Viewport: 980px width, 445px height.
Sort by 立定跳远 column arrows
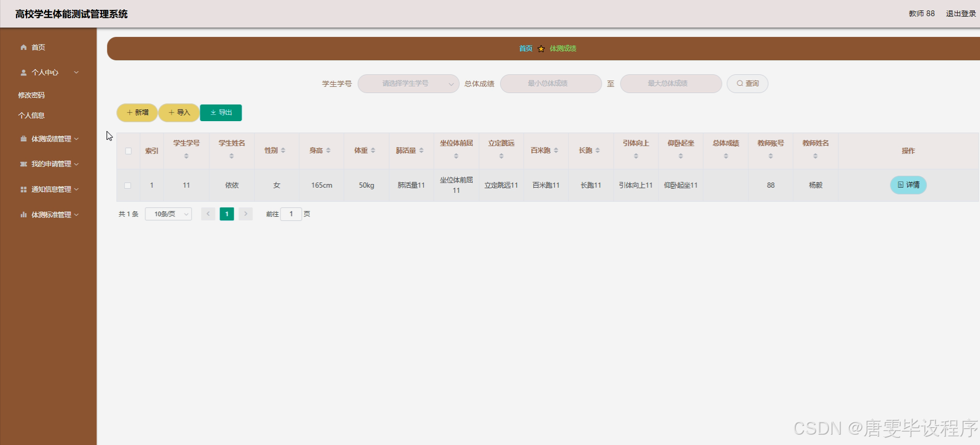point(501,156)
